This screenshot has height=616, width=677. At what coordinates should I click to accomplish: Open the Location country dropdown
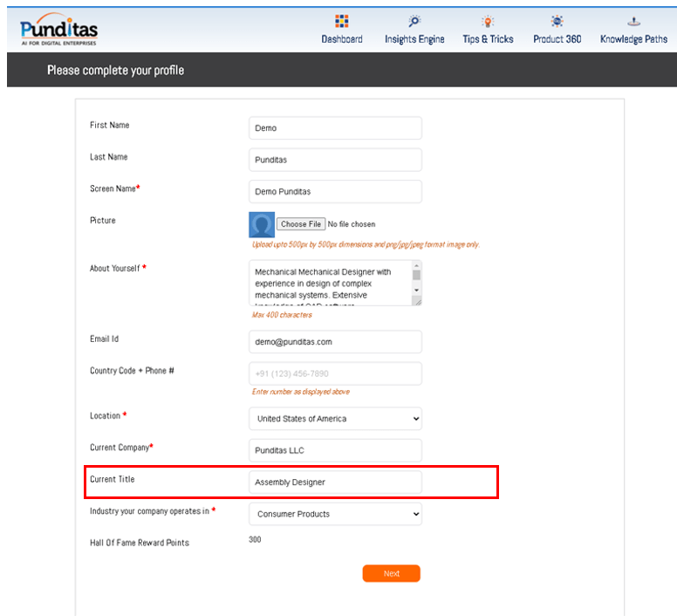(x=335, y=419)
